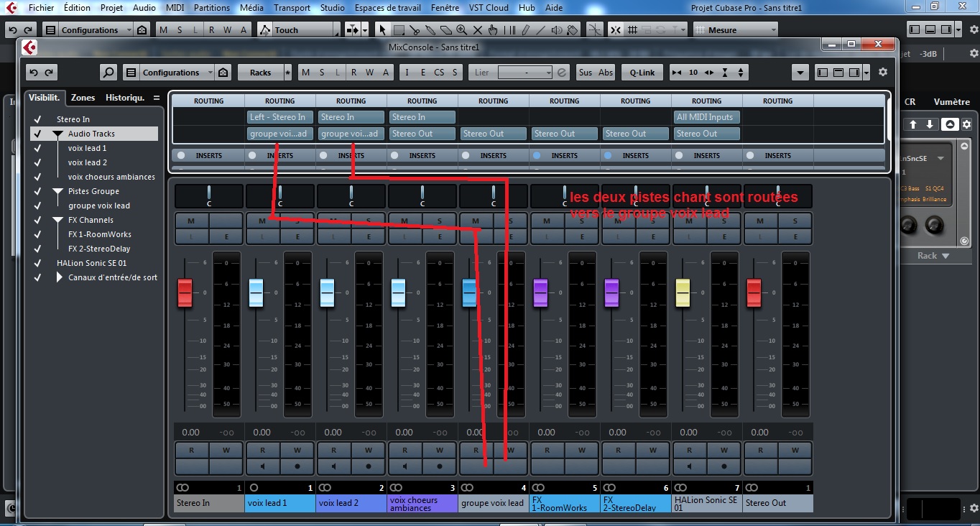This screenshot has height=526, width=980.
Task: Click the FX 1-RoomWorks purple fader
Action: 540,292
